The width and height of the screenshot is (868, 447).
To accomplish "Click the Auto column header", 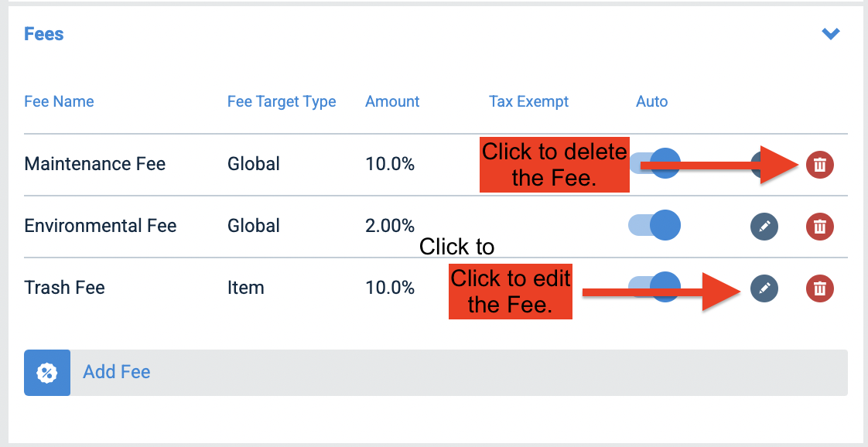I will (x=651, y=102).
